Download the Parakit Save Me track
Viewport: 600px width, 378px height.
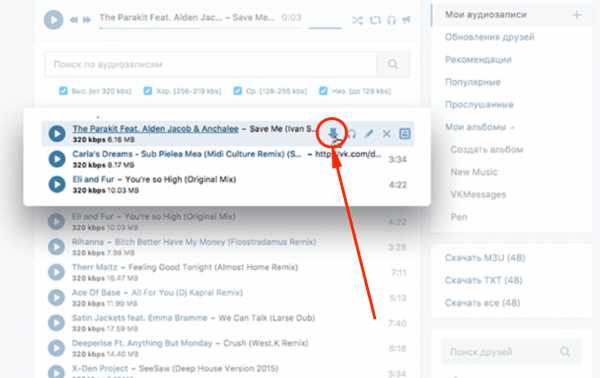click(x=333, y=133)
